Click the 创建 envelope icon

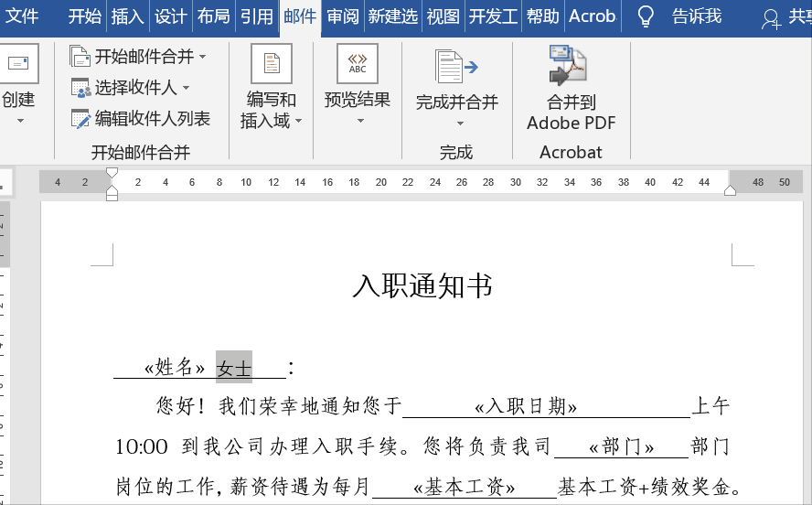[18, 63]
